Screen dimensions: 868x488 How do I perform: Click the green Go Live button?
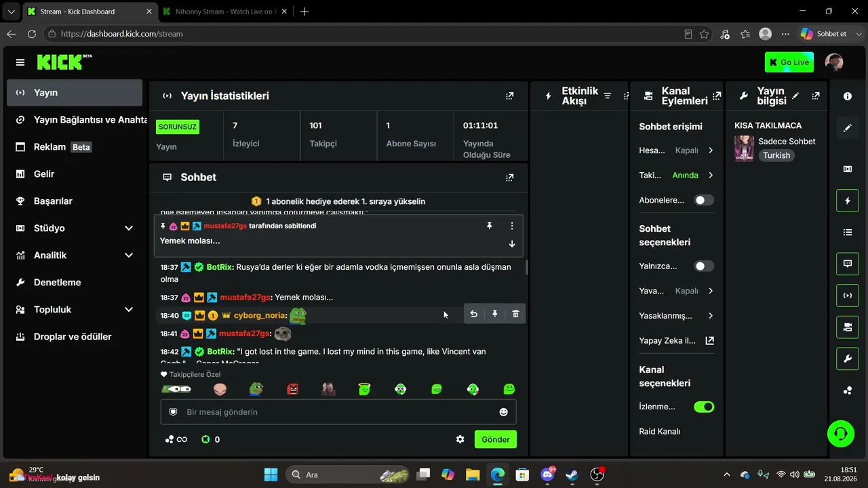coord(789,62)
